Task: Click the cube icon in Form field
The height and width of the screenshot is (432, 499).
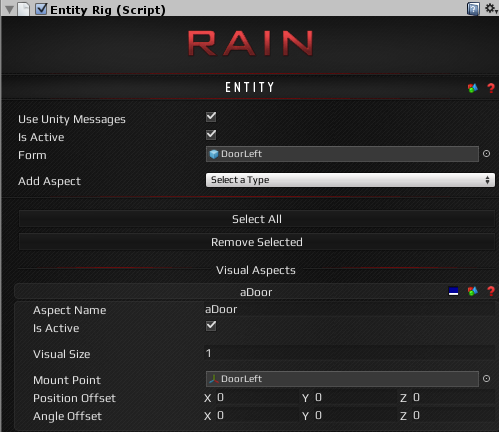Action: tap(214, 154)
